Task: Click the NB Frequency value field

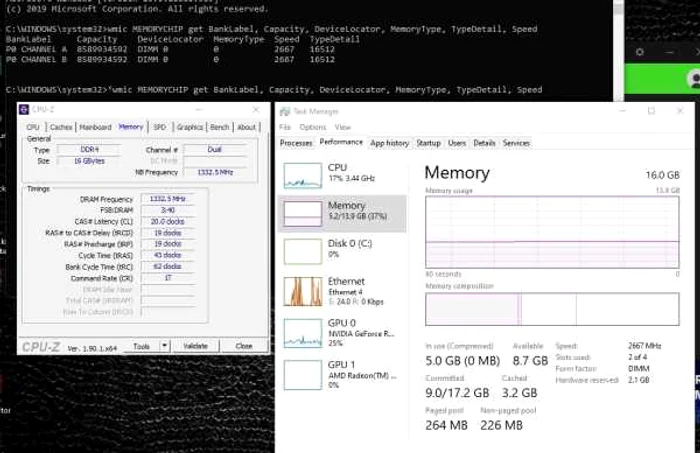Action: [215, 172]
